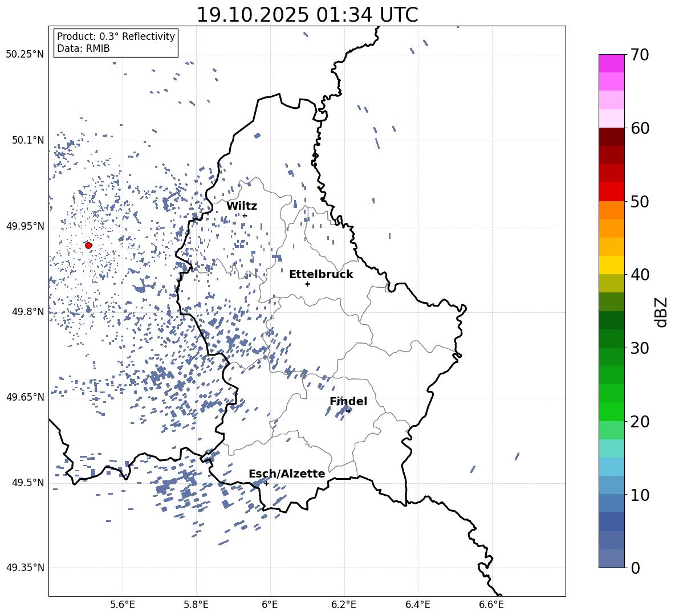The height and width of the screenshot is (616, 675).
Task: Click the 49.35°N latitude label
Action: (25, 568)
